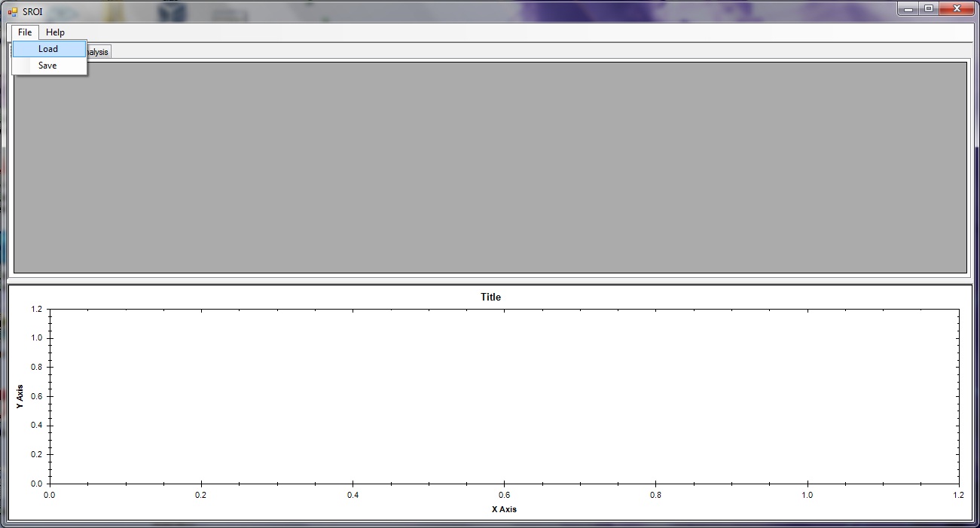The width and height of the screenshot is (980, 528).
Task: Choose Load from the File menu
Action: (x=48, y=49)
